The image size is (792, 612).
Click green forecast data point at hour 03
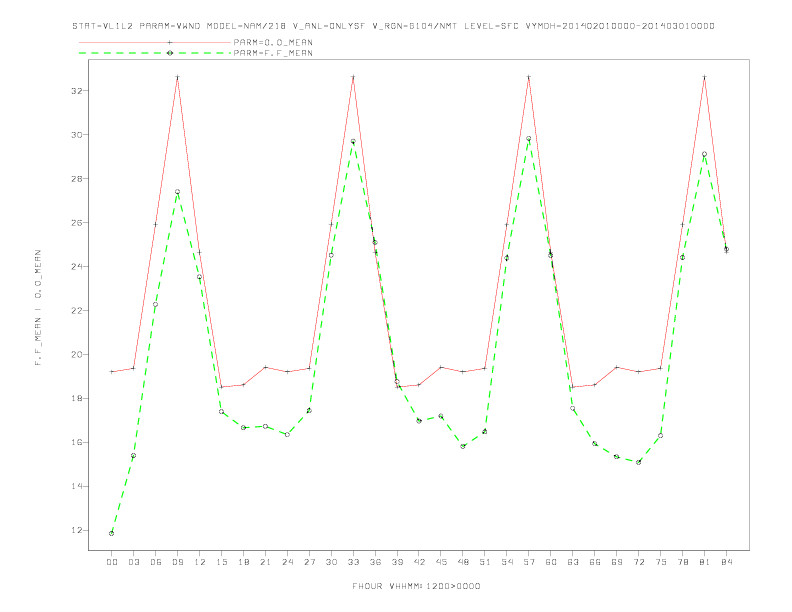click(133, 455)
